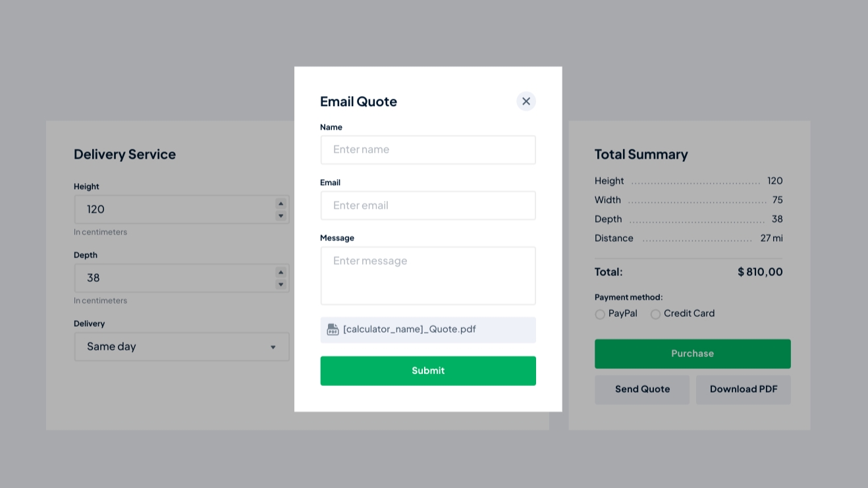Image resolution: width=868 pixels, height=488 pixels.
Task: Focus the Email input field
Action: click(428, 205)
